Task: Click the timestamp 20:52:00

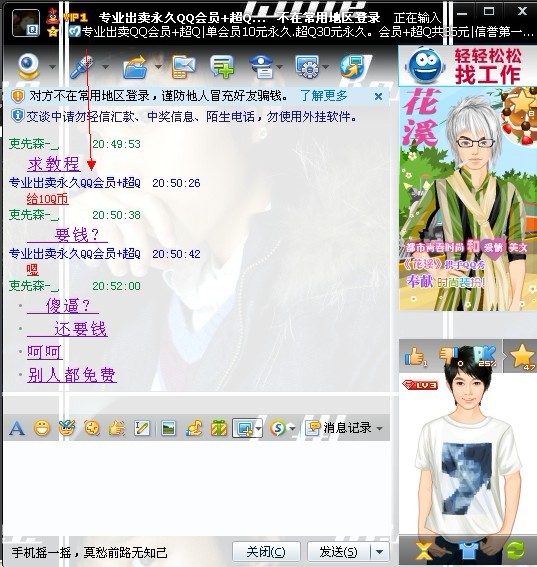Action: click(116, 286)
